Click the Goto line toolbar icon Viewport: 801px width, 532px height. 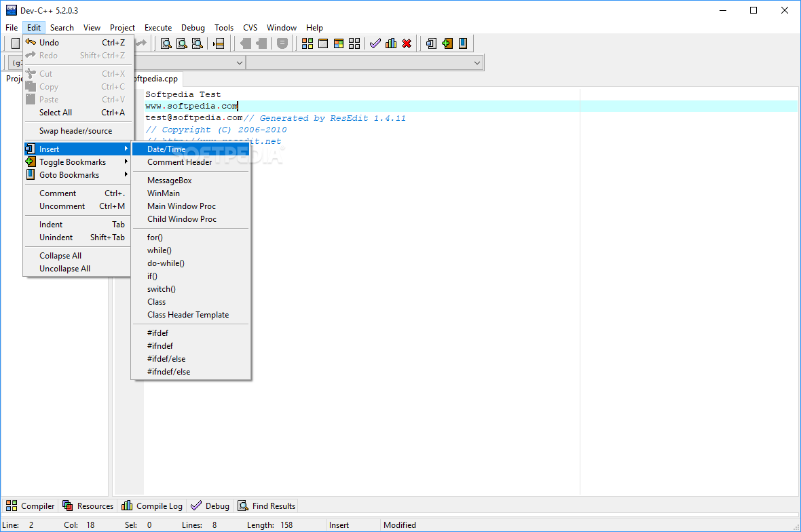(x=219, y=43)
